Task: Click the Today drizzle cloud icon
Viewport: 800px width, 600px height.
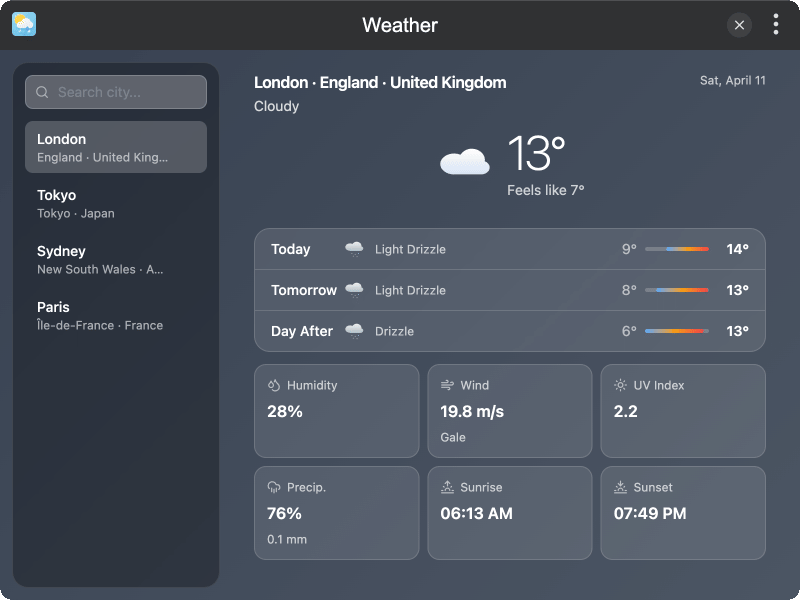Action: [x=354, y=249]
